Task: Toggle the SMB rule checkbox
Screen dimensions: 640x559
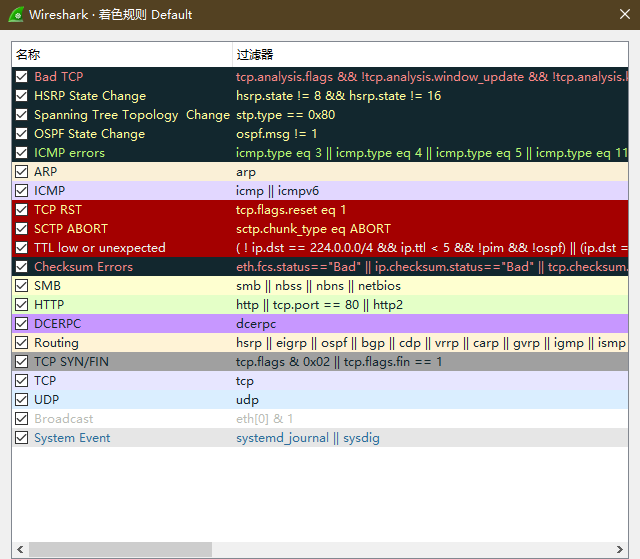Action: (x=21, y=286)
